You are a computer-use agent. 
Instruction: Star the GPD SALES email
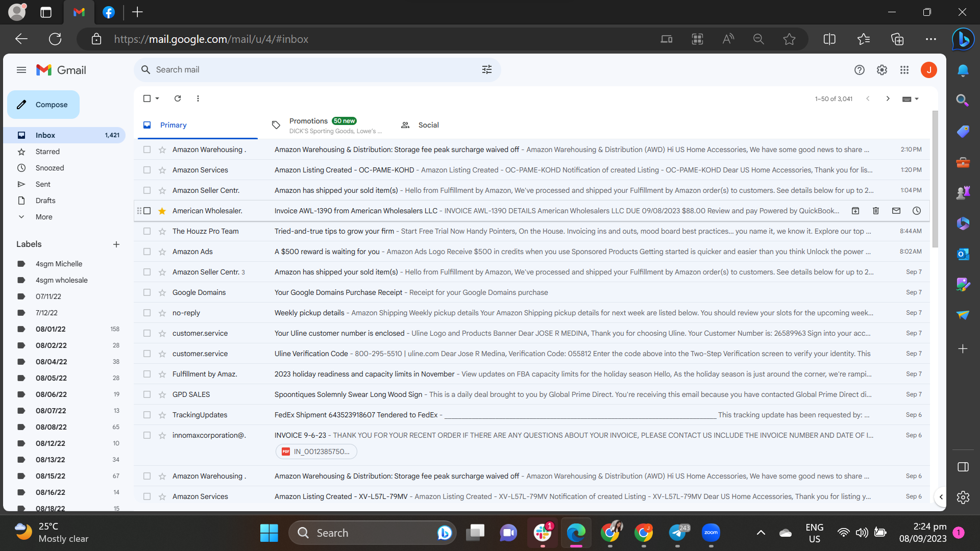(162, 394)
